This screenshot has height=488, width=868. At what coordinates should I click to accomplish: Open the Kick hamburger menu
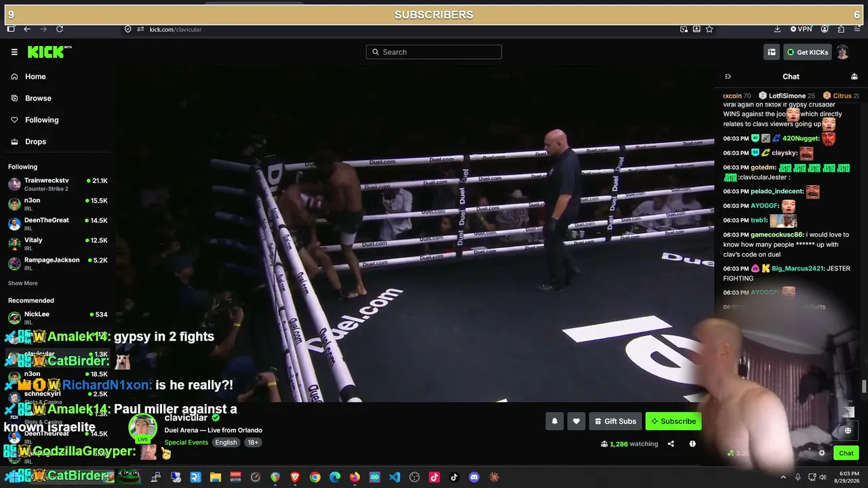[14, 52]
